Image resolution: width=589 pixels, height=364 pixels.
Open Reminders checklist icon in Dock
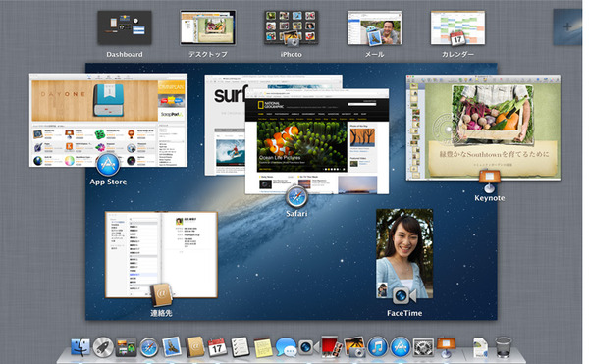(x=240, y=347)
